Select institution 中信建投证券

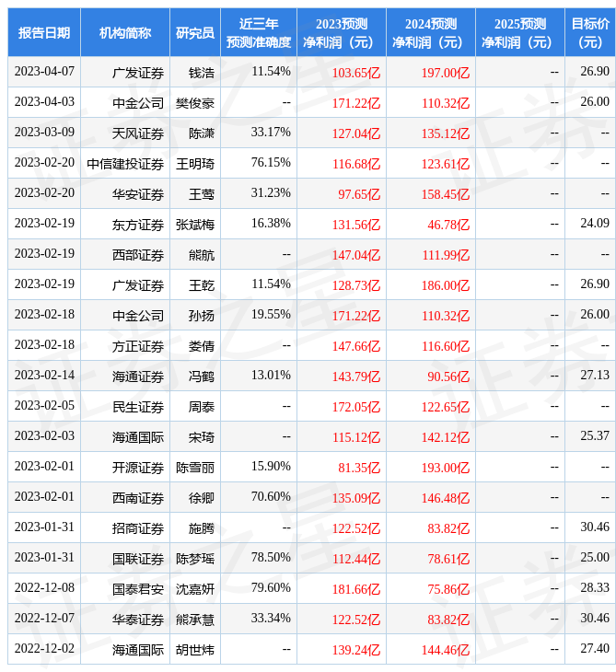tap(125, 164)
